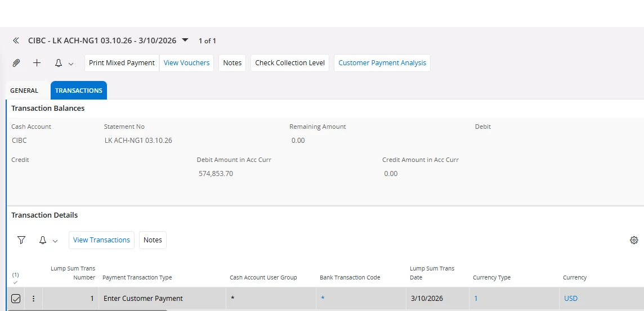Click the Print Mixed Payment button
644x311 pixels.
(x=122, y=63)
